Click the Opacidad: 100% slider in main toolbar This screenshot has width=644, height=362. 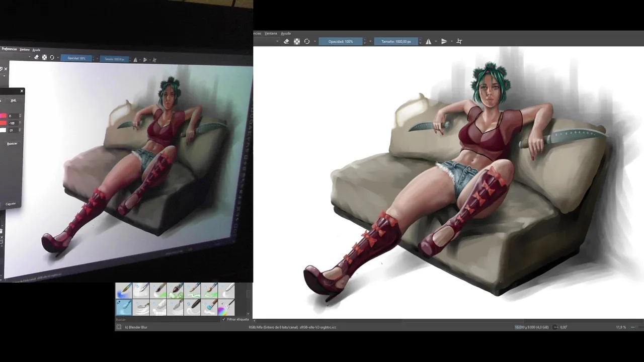point(341,41)
